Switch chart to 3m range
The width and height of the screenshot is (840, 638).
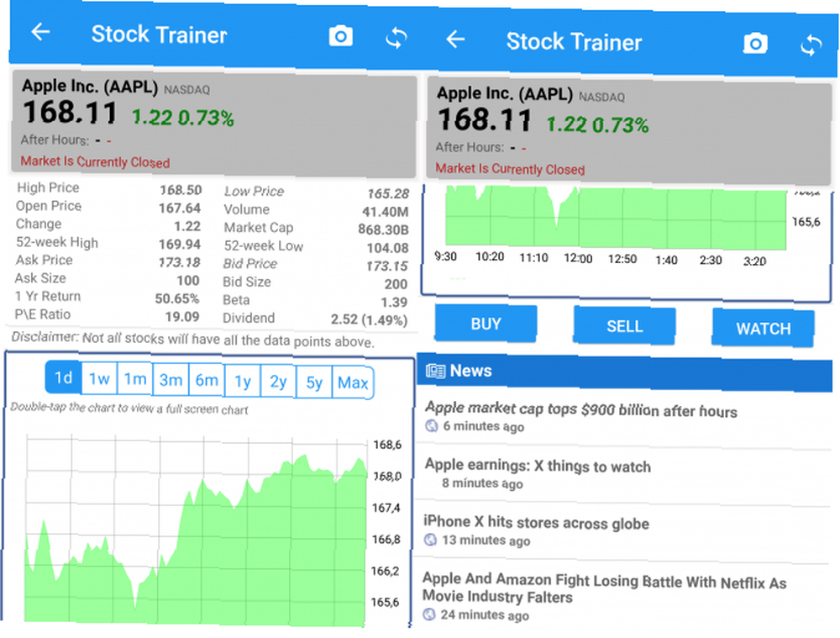coord(171,380)
